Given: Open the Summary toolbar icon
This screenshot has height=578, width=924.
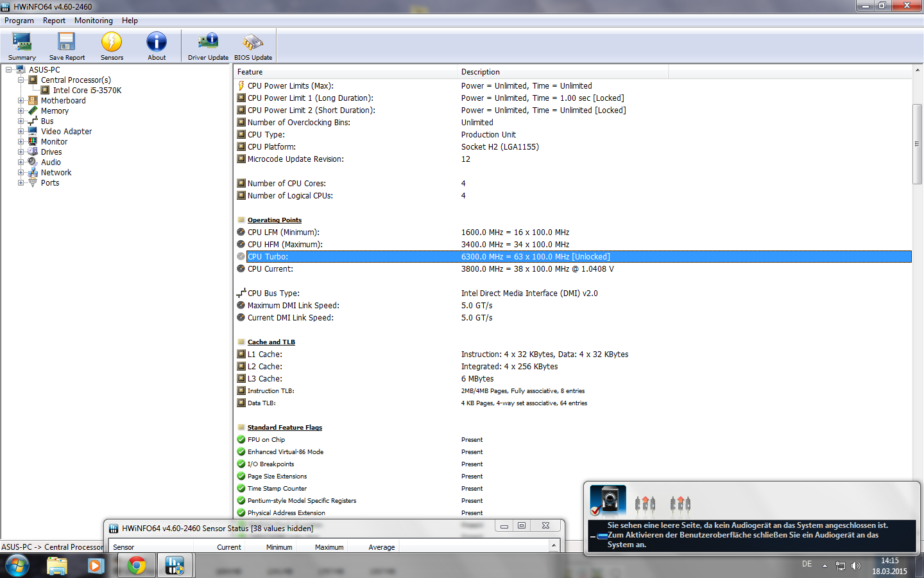Looking at the screenshot, I should 22,46.
